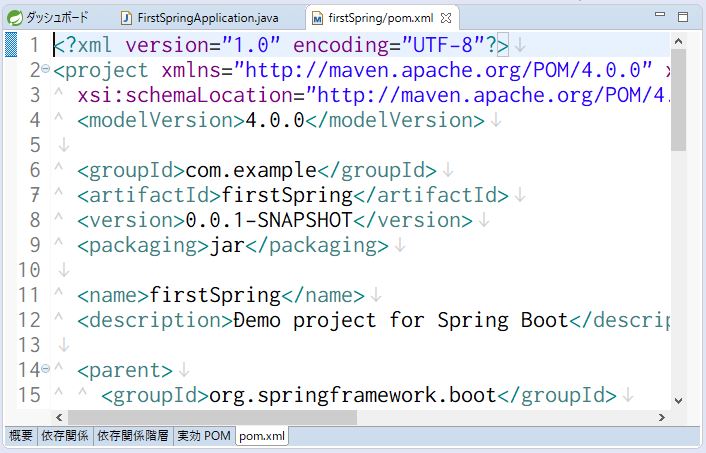Click the version value 0.0.1-SNAPSHOT
Image resolution: width=706 pixels, height=453 pixels.
[x=268, y=220]
